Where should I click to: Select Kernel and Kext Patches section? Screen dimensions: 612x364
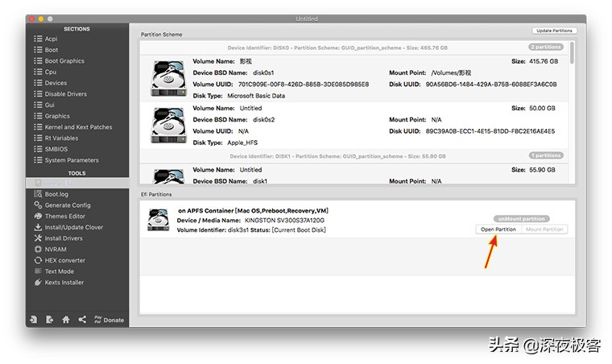(78, 127)
